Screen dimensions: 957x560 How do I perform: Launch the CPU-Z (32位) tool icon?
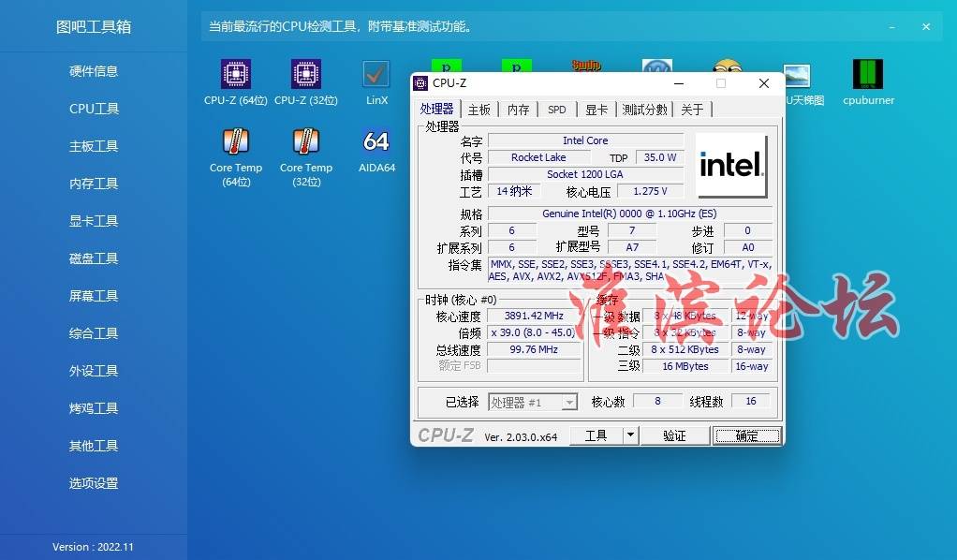pos(306,75)
